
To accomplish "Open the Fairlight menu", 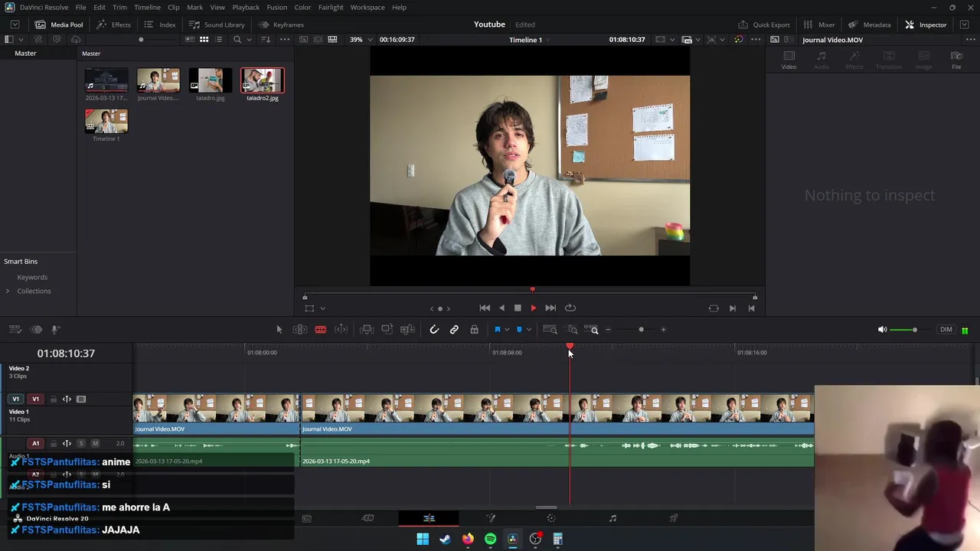I will point(331,7).
